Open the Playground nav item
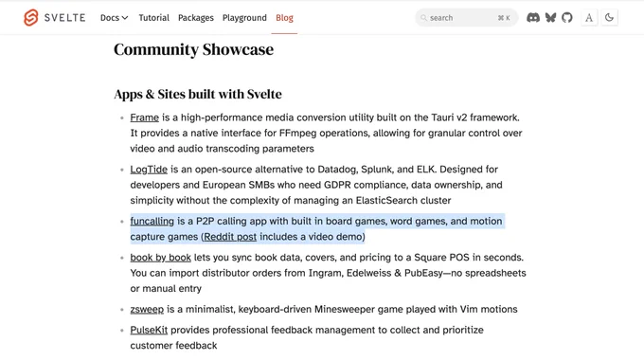This screenshot has width=644, height=360. click(244, 18)
